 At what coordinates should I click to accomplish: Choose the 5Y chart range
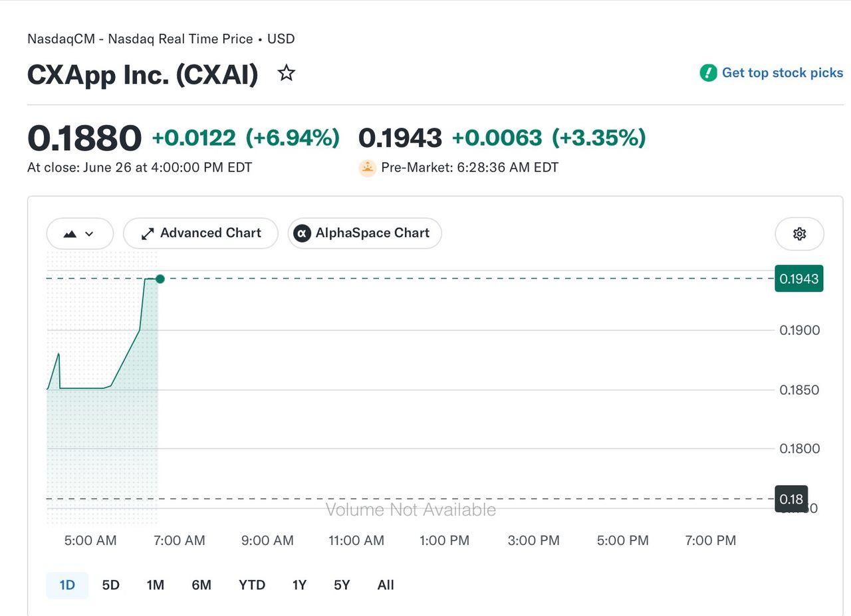pos(342,585)
